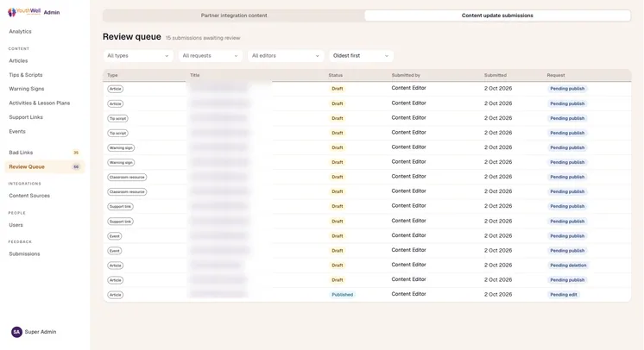This screenshot has width=644, height=350.
Task: Click the Type column header
Action: [112, 76]
